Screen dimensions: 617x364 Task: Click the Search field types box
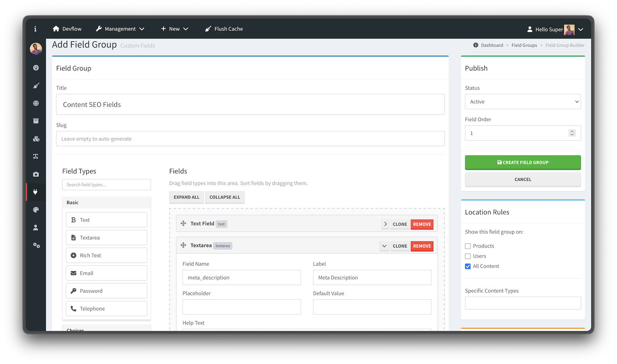coord(106,185)
